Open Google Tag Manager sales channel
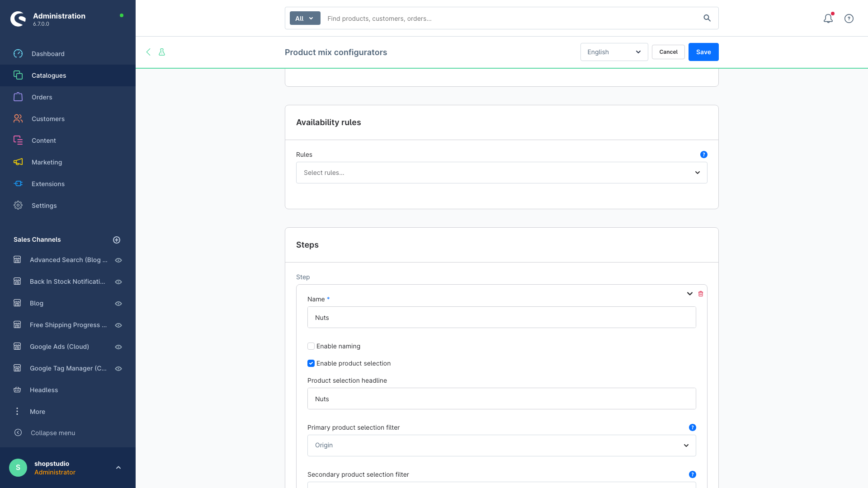This screenshot has height=488, width=868. click(x=68, y=368)
